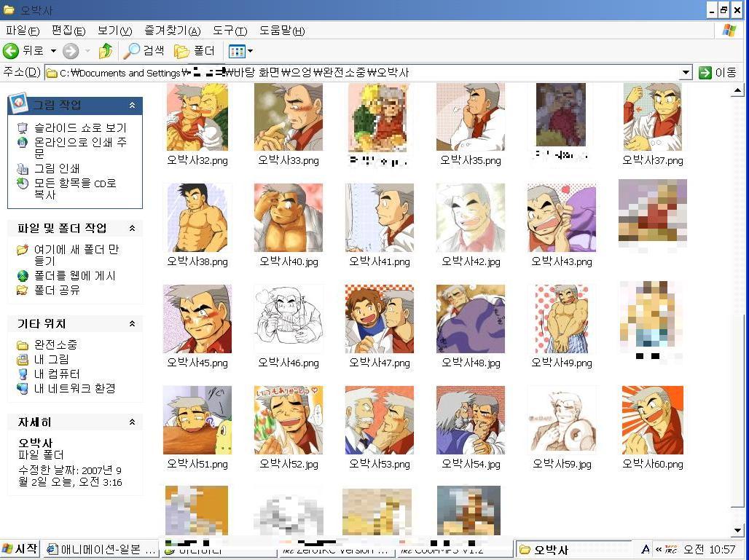
Task: Click the language bar A icon in tray
Action: point(645,550)
